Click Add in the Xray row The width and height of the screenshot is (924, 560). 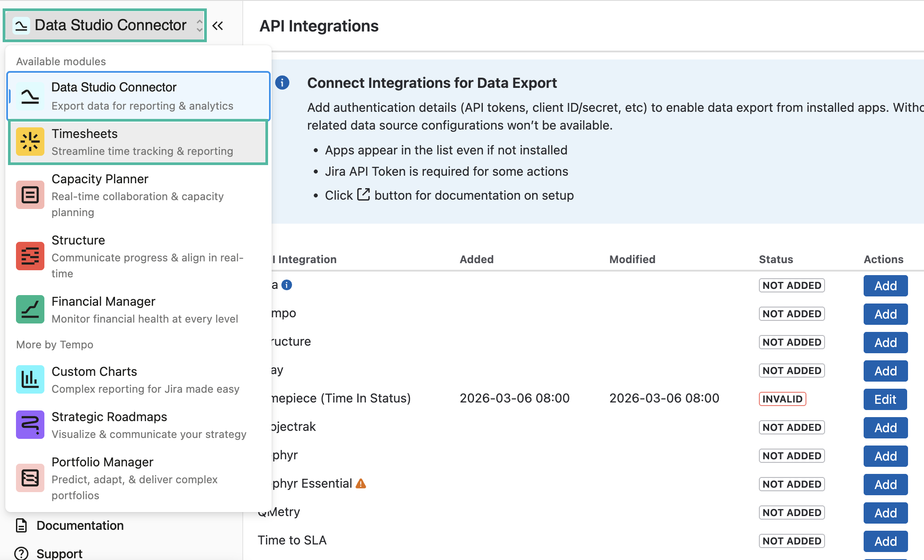[x=885, y=371]
